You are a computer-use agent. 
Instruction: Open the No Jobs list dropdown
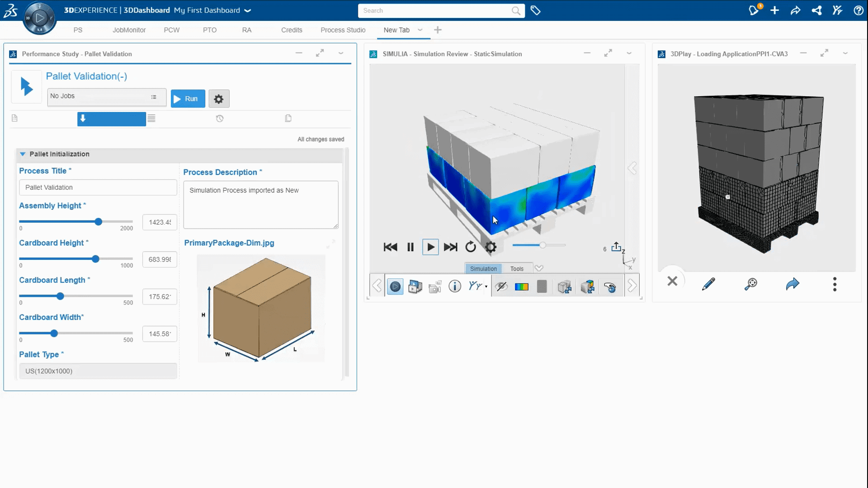point(107,97)
